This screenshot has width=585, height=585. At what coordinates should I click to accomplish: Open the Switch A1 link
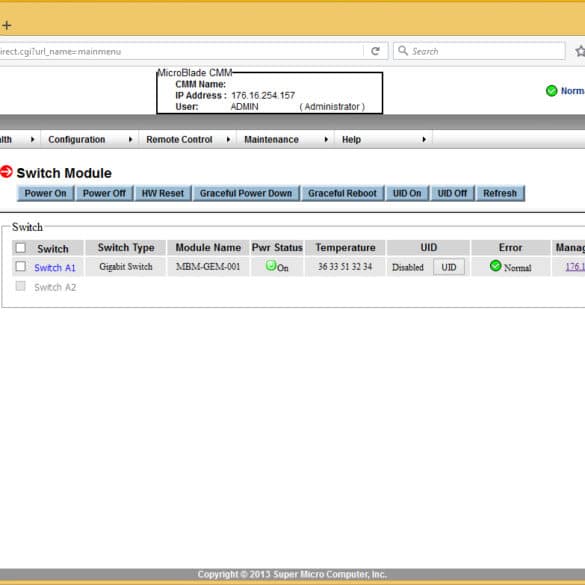click(x=55, y=268)
